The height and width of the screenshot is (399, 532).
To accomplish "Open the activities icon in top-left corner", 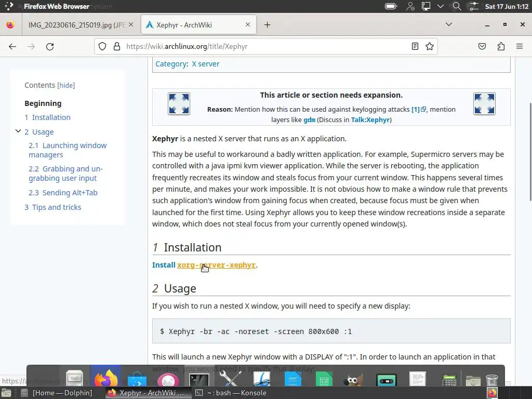I will pyautogui.click(x=9, y=6).
